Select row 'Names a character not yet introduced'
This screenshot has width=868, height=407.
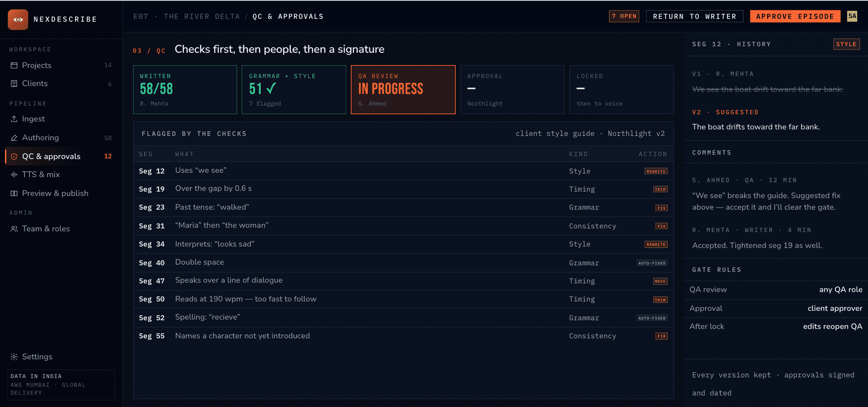(403, 336)
